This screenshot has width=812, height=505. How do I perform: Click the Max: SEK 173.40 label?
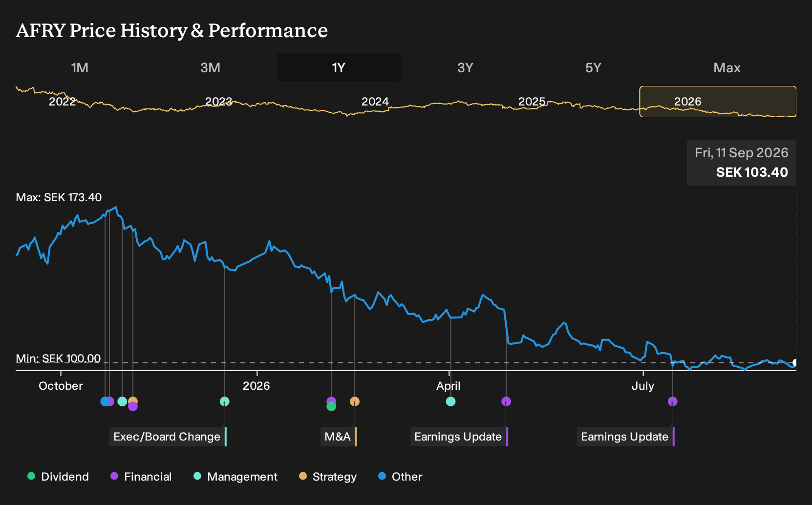coord(59,197)
